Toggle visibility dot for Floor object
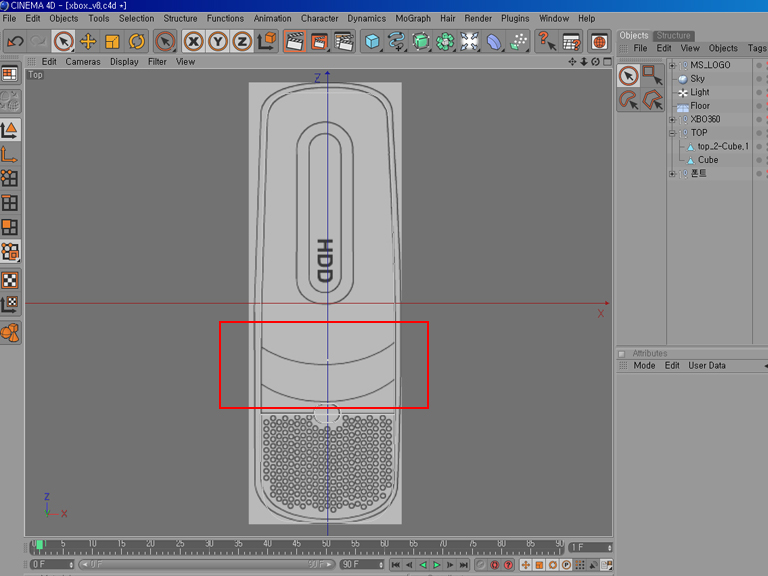 [x=759, y=106]
